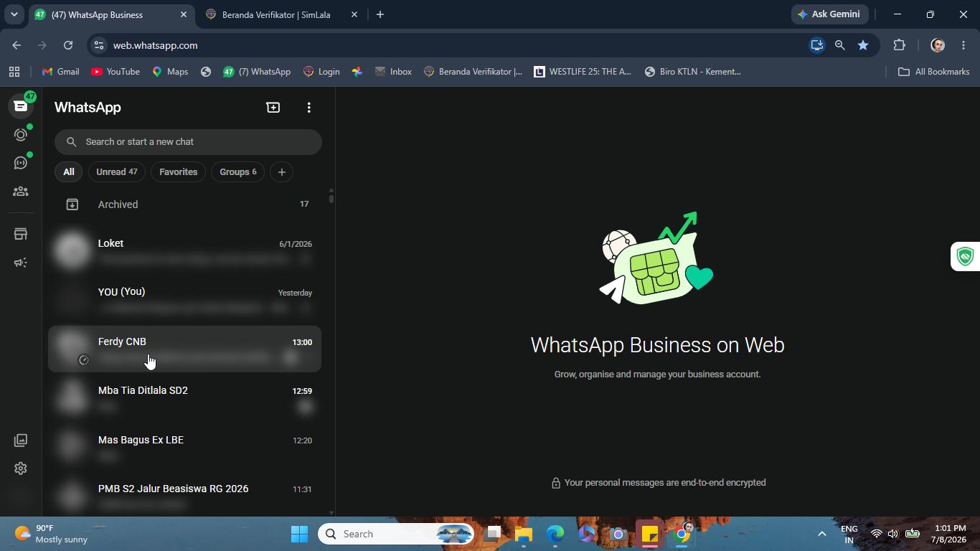Open the All Bookmarks folder
This screenshot has height=551, width=980.
(x=934, y=72)
